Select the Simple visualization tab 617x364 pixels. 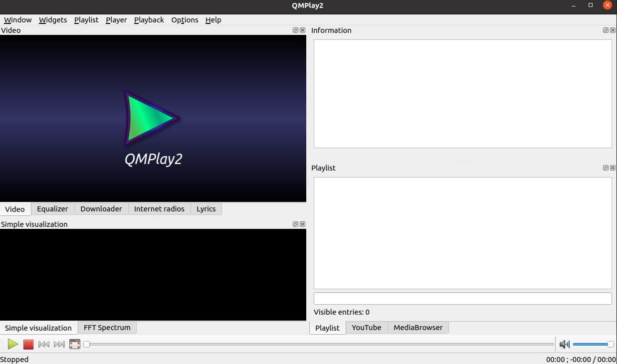click(x=38, y=328)
